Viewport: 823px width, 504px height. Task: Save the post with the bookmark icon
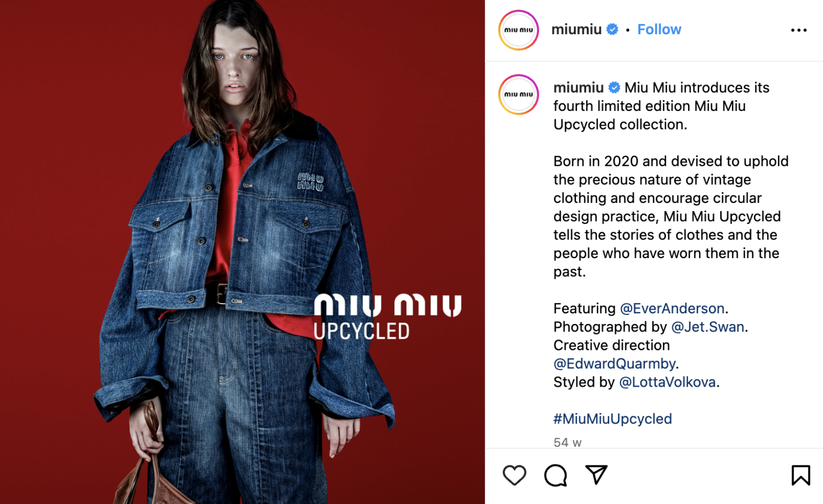(800, 475)
